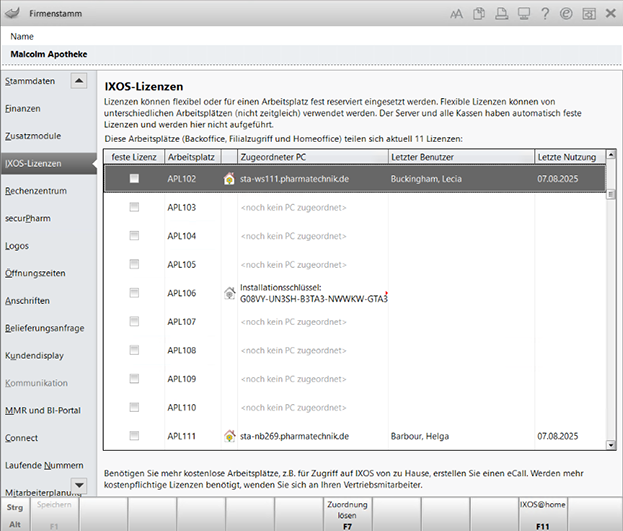This screenshot has width=623, height=531.
Task: Select APL109 row label
Action: point(182,379)
